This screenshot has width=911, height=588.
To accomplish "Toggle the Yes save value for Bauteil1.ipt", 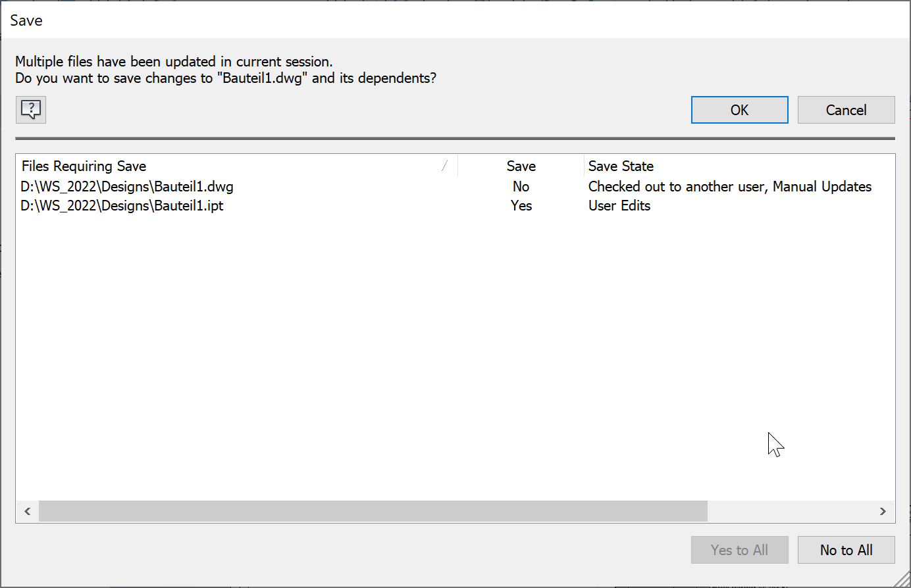I will coord(521,206).
